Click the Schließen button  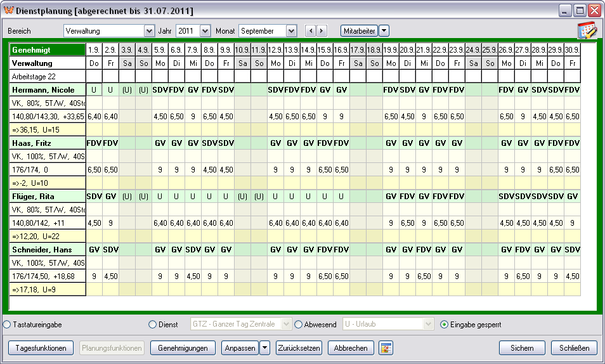[x=574, y=348]
